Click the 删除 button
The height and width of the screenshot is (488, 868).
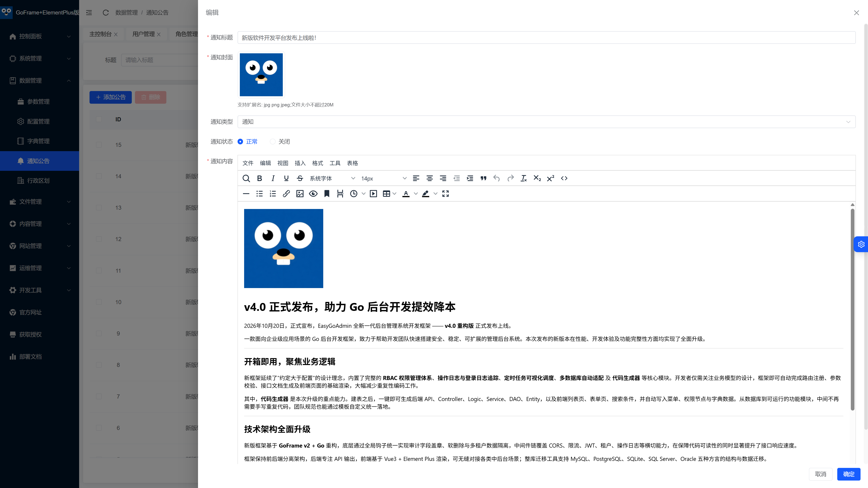tap(151, 97)
